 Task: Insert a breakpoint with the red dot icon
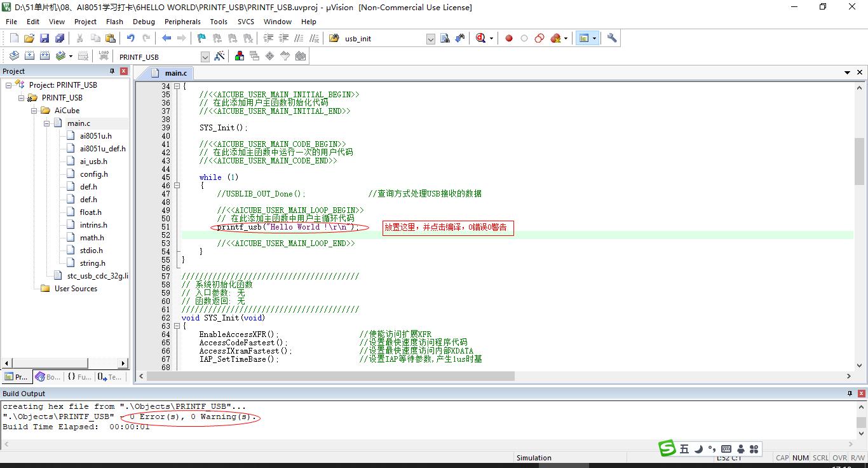(x=509, y=38)
